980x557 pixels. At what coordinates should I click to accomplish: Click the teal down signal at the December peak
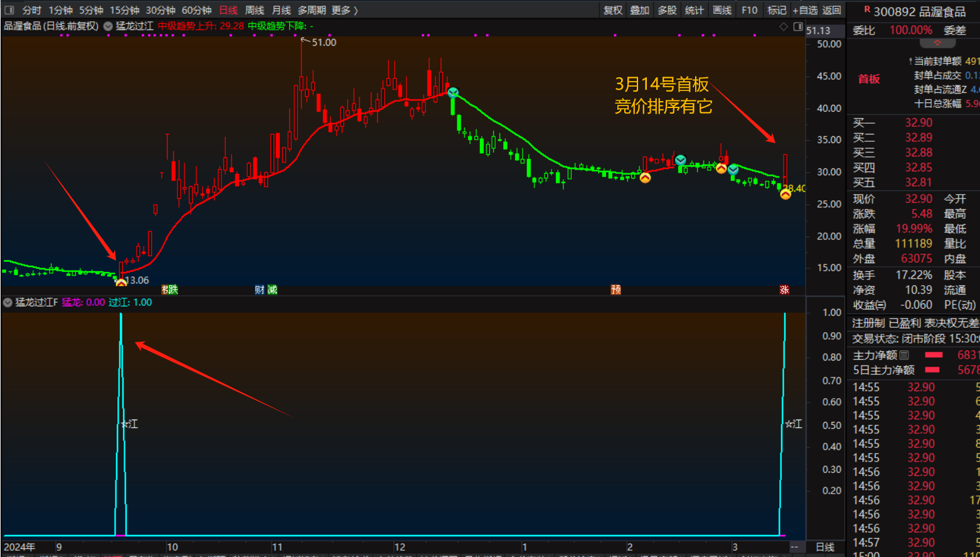pos(453,93)
